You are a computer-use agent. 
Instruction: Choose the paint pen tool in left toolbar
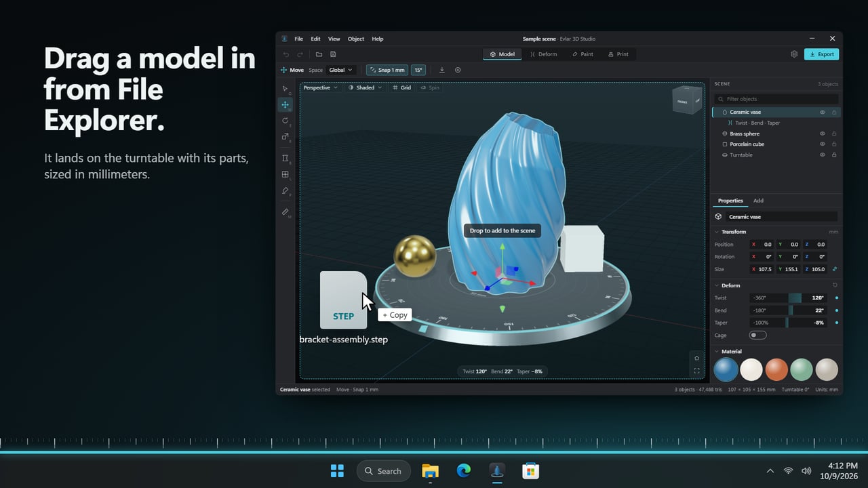[285, 190]
